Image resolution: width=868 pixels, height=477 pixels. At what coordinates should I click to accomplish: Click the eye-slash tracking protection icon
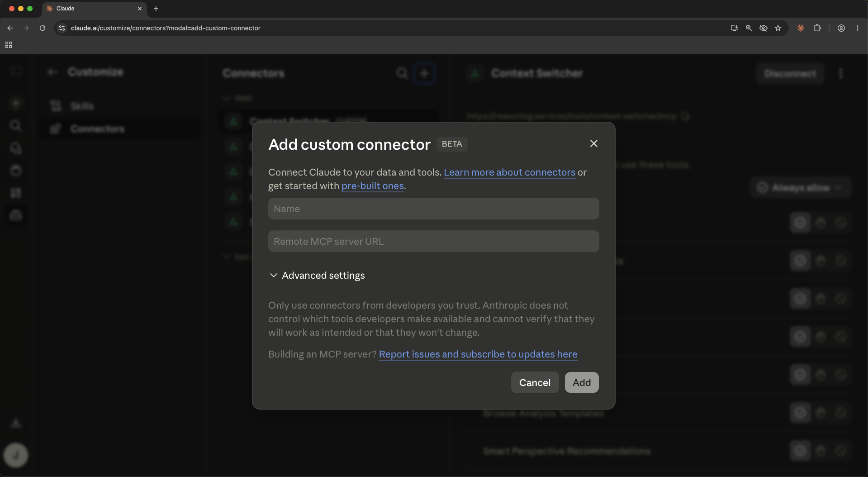point(764,28)
